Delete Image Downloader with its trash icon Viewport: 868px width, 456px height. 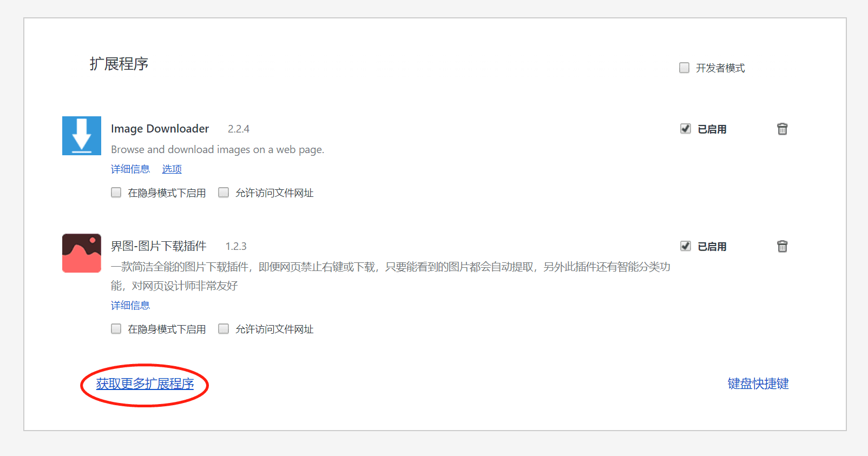tap(782, 129)
